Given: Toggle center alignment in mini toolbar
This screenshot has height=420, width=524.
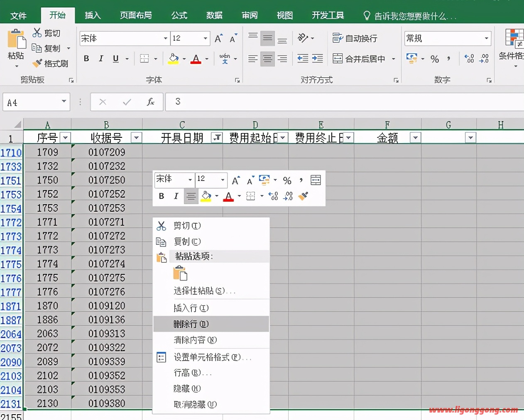Looking at the screenshot, I should pyautogui.click(x=191, y=196).
